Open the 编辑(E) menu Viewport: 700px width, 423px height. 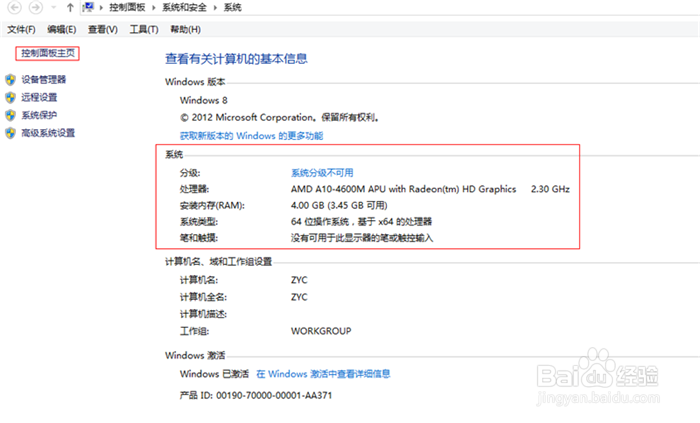tap(62, 29)
